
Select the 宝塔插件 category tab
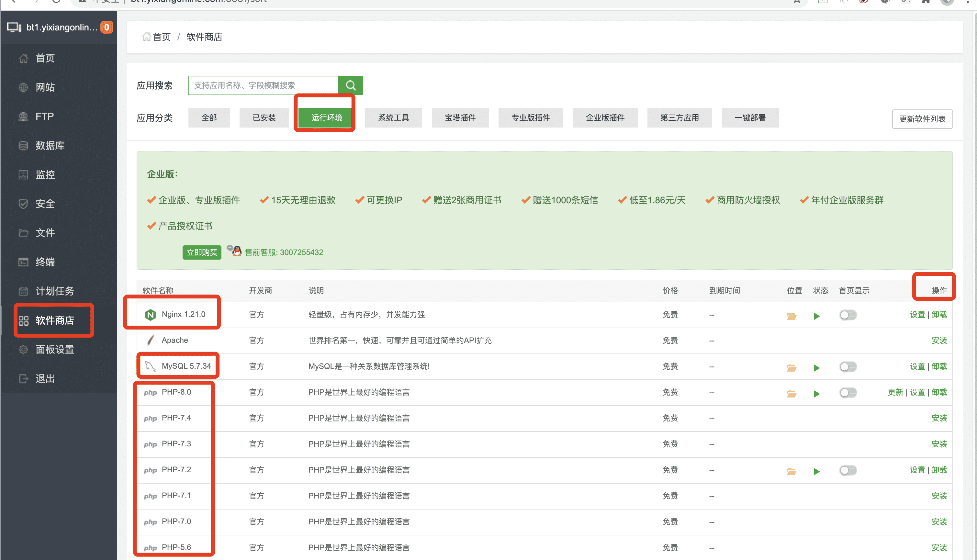[x=460, y=118]
